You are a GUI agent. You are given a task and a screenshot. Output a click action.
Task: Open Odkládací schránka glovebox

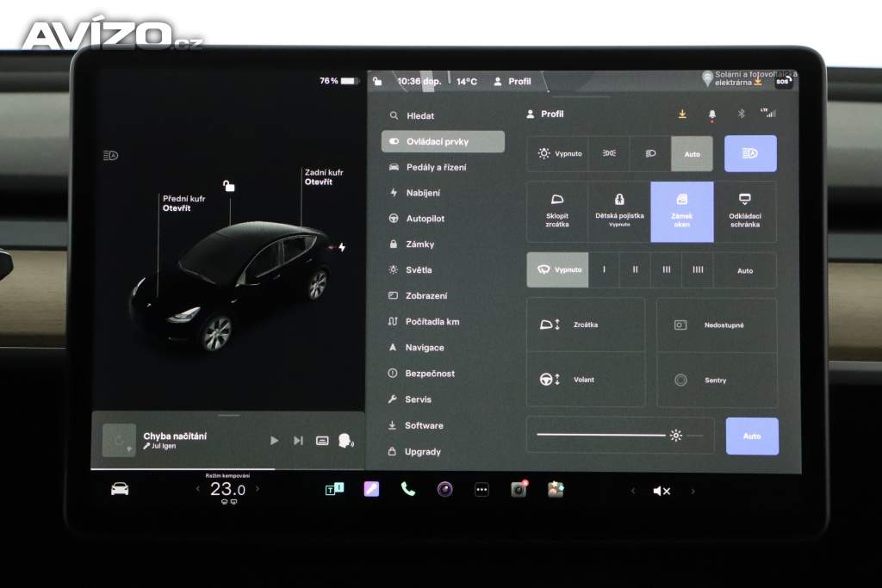[745, 212]
